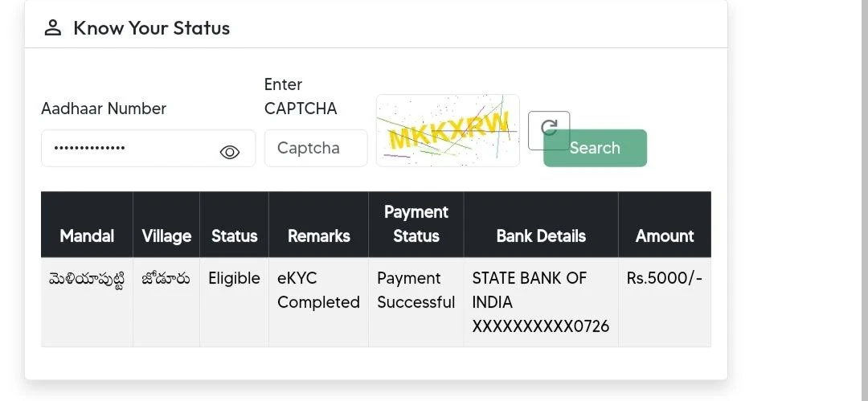Select the Amount column header
This screenshot has height=401, width=868.
pos(664,236)
